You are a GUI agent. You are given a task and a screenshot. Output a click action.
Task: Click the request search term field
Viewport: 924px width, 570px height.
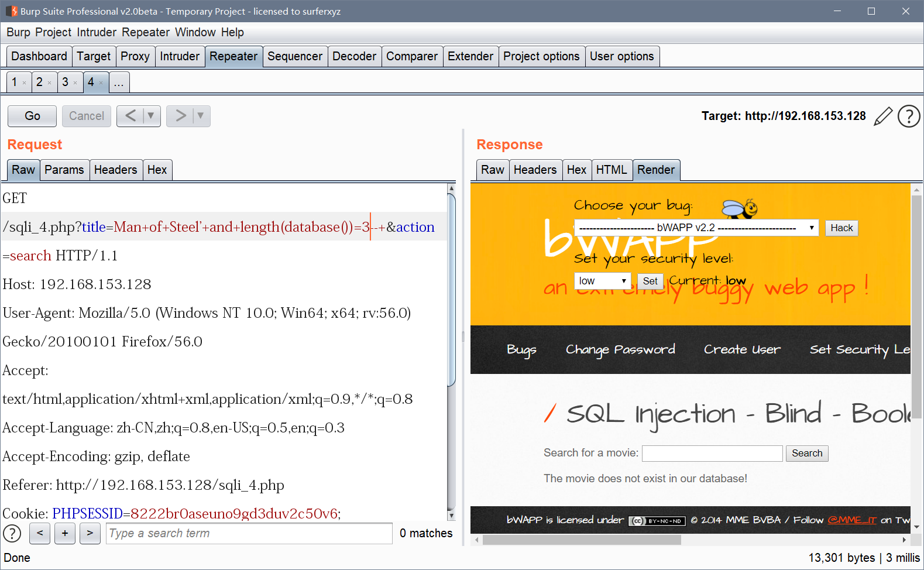(x=249, y=533)
